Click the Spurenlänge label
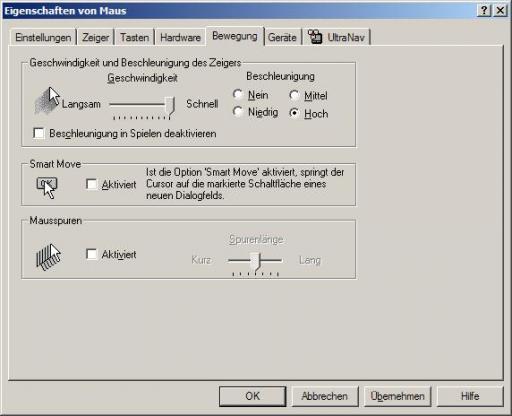 click(256, 239)
